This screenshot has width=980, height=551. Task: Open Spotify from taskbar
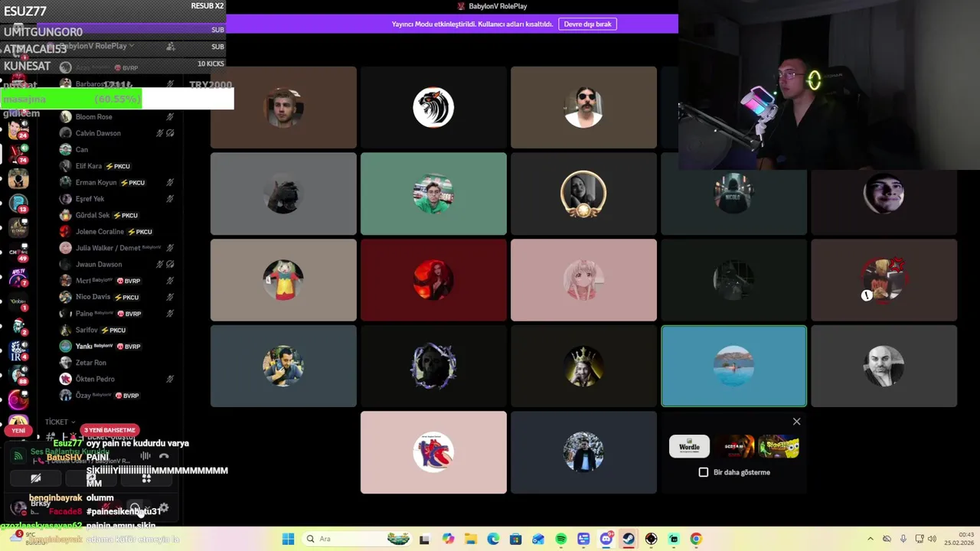(561, 539)
